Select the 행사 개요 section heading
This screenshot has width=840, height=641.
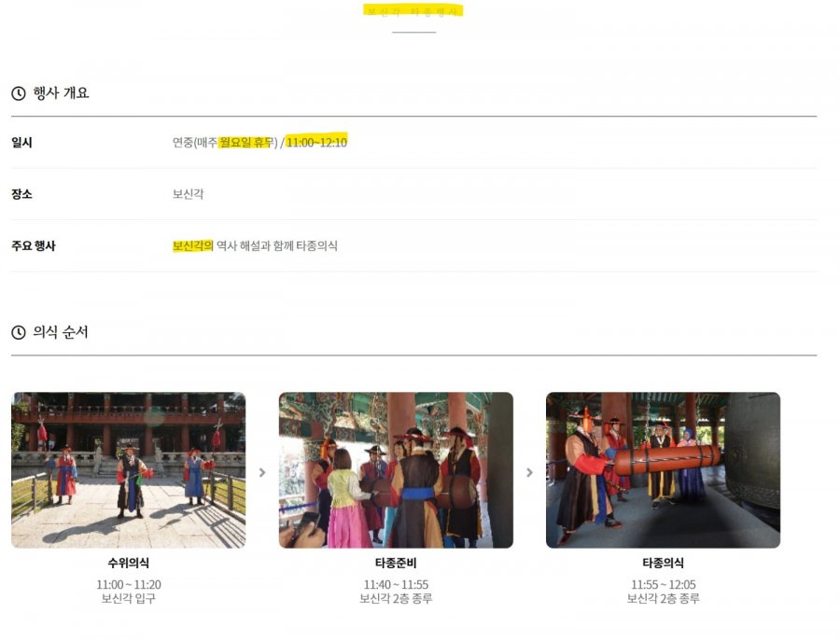coord(62,93)
